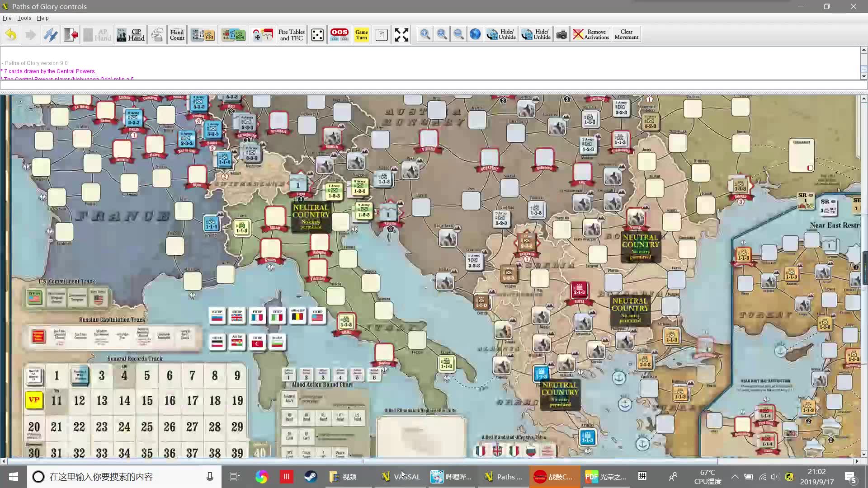This screenshot has width=868, height=488.
Task: Click the Windows Start button
Action: 14,477
